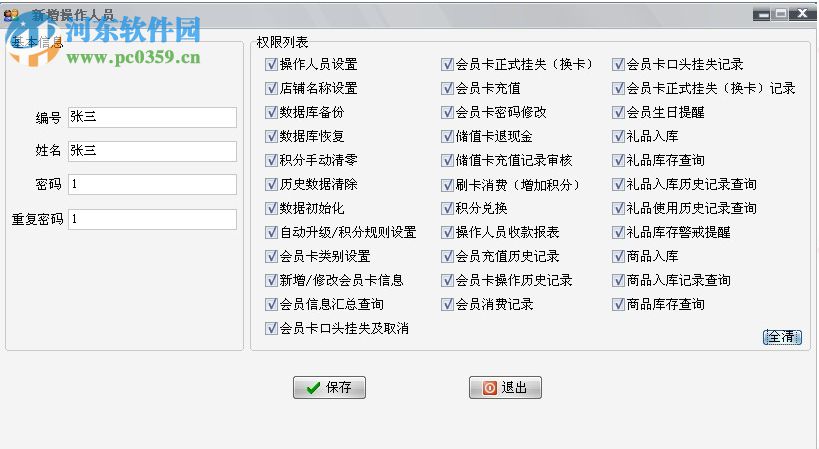819x449 pixels.
Task: Toggle 数据库备份 checkbox
Action: pyautogui.click(x=271, y=112)
